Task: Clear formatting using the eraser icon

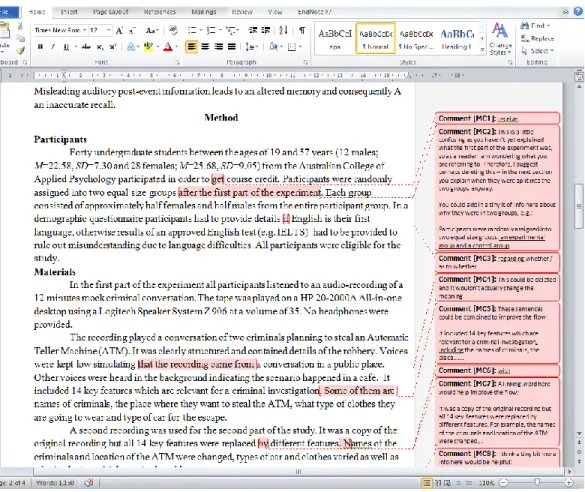Action: click(173, 30)
